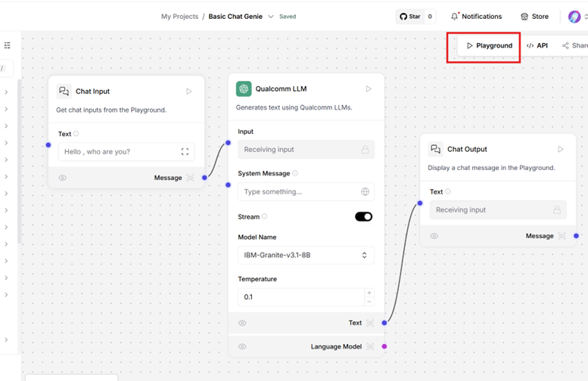Click the Chat Input Message output handle
Image resolution: width=588 pixels, height=381 pixels.
[204, 178]
